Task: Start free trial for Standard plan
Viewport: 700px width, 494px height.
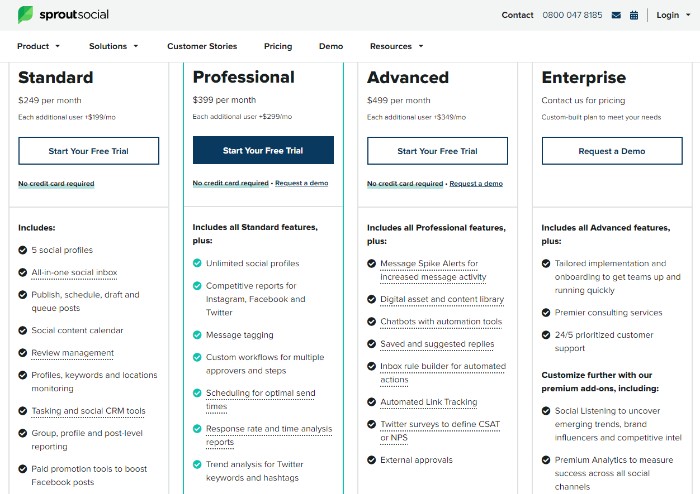Action: (x=88, y=151)
